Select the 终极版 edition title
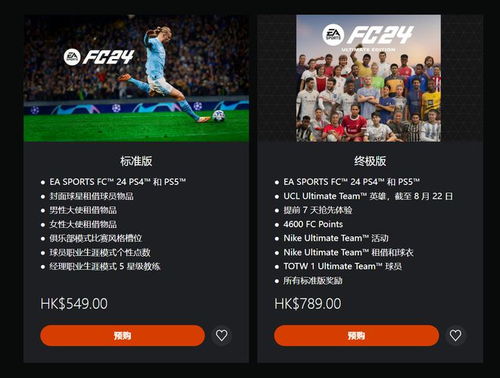 [370, 161]
